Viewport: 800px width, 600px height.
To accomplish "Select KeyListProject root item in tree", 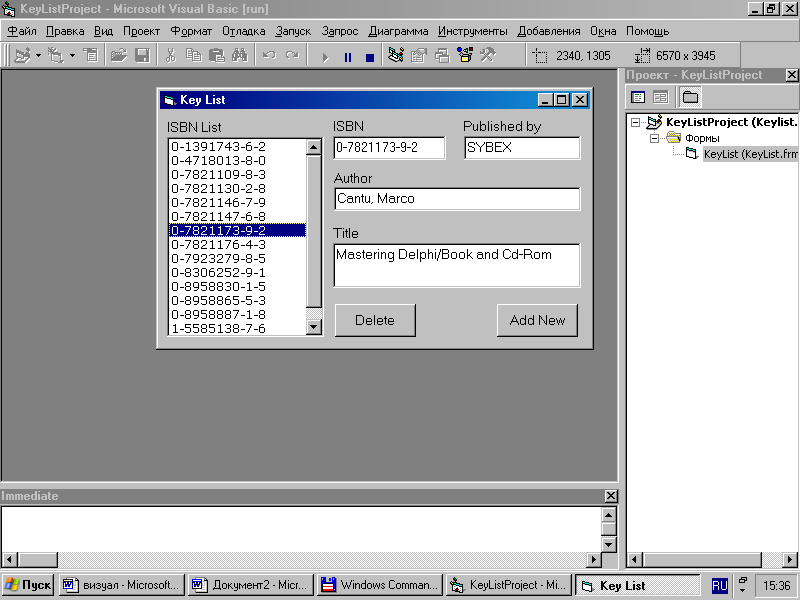I will coord(731,122).
